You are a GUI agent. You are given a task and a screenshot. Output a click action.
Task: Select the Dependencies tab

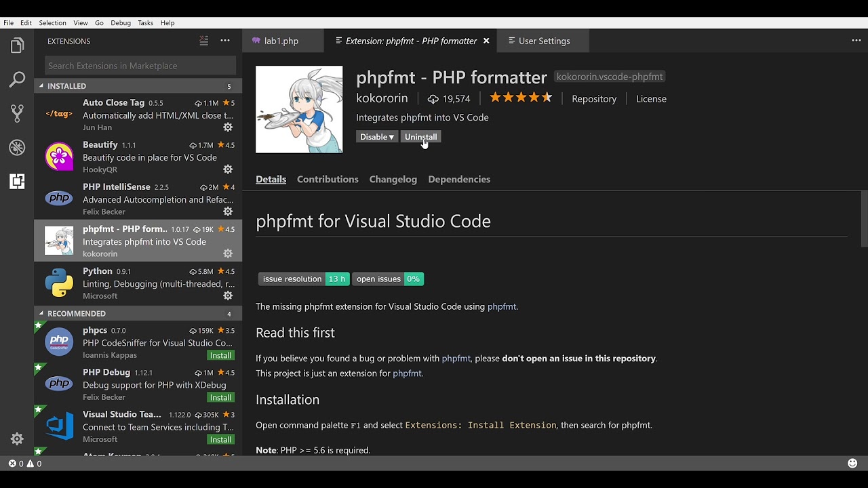pos(459,179)
